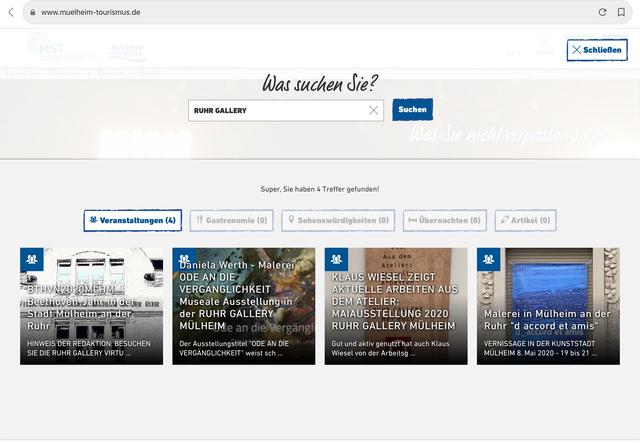This screenshot has width=640, height=443.
Task: Focus the RUHR GALLERY search field
Action: 286,110
